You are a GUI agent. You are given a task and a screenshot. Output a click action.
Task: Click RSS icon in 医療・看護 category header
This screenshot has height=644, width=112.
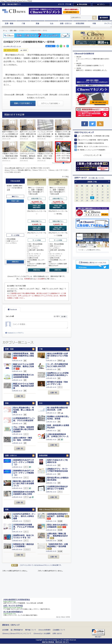(x=33, y=349)
